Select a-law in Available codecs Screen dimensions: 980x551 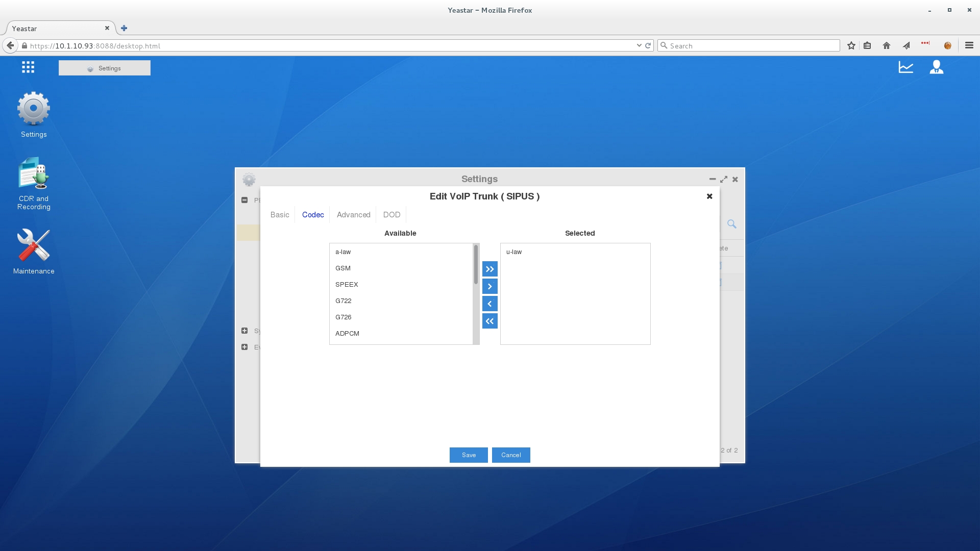point(401,252)
